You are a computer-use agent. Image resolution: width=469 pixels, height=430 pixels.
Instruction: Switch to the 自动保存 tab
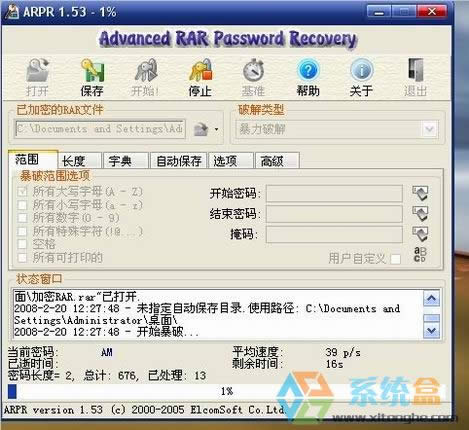click(178, 161)
